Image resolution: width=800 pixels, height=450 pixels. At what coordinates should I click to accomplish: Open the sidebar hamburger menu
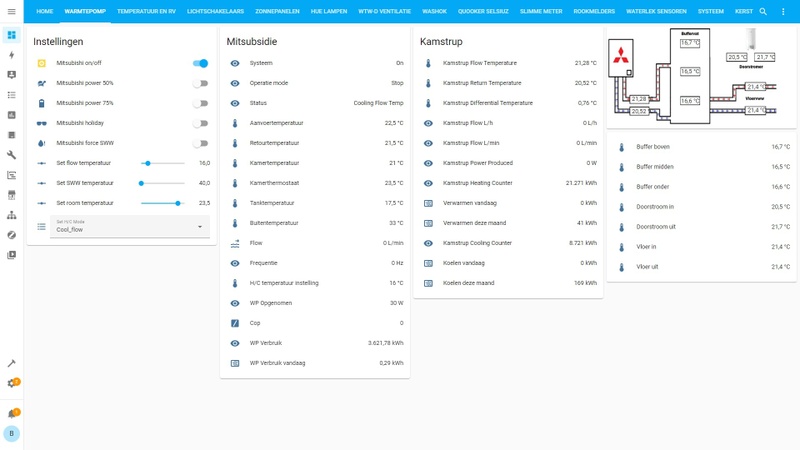(x=12, y=11)
